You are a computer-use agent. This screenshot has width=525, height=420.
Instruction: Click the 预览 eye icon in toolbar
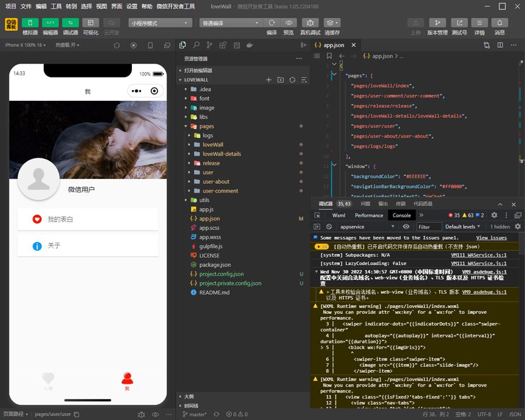pos(289,23)
